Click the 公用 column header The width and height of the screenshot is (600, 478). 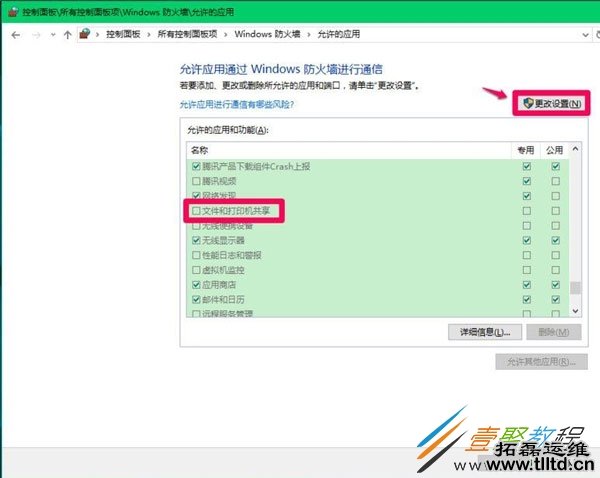click(x=554, y=150)
